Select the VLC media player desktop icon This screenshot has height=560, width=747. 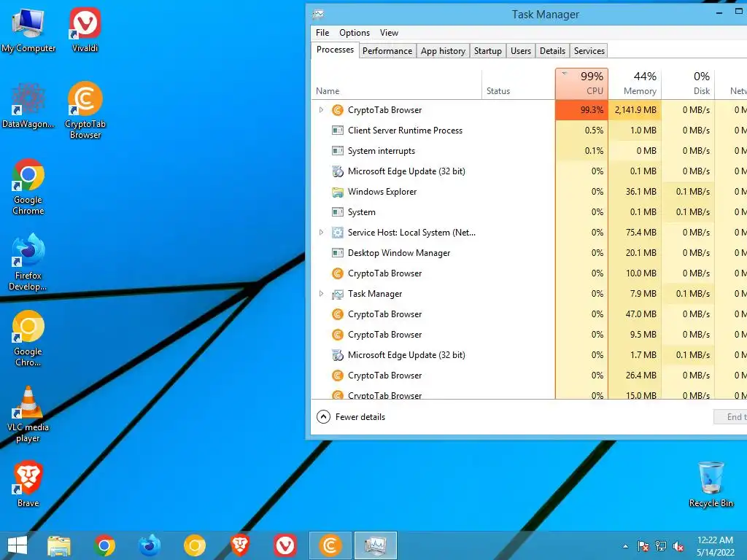pos(28,414)
